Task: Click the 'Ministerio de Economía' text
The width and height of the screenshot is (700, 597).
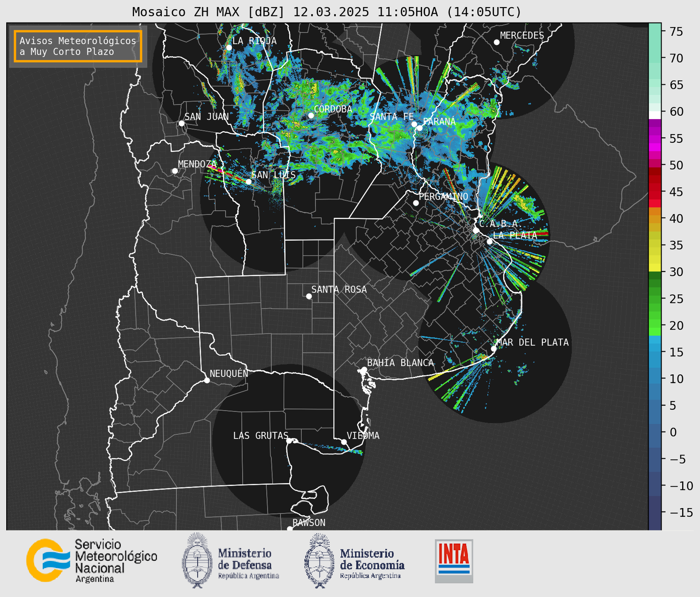Action: pos(372,559)
